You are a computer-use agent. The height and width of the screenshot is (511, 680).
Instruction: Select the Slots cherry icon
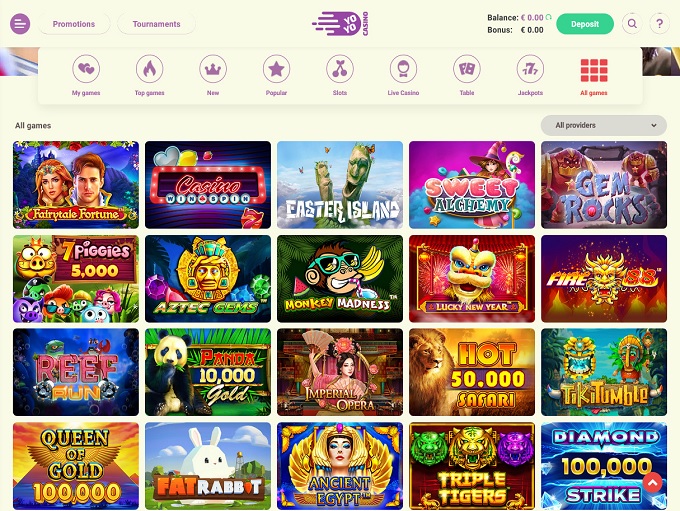click(340, 69)
